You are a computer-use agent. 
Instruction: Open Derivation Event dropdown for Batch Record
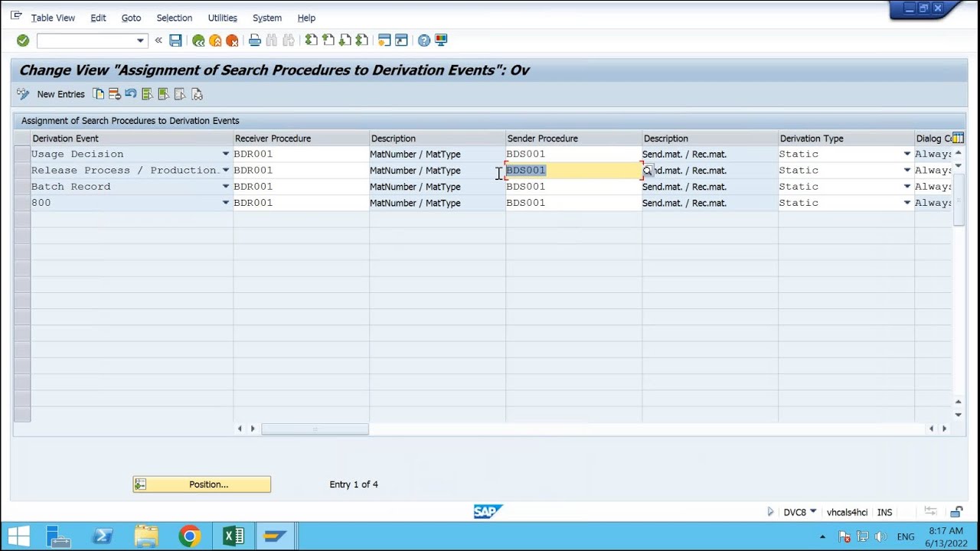tap(226, 186)
